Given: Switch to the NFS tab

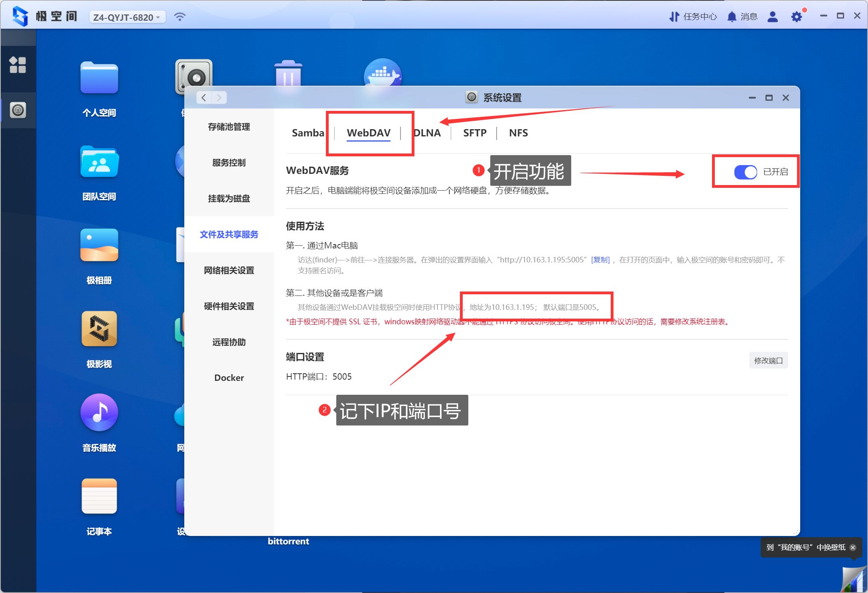Looking at the screenshot, I should point(518,133).
